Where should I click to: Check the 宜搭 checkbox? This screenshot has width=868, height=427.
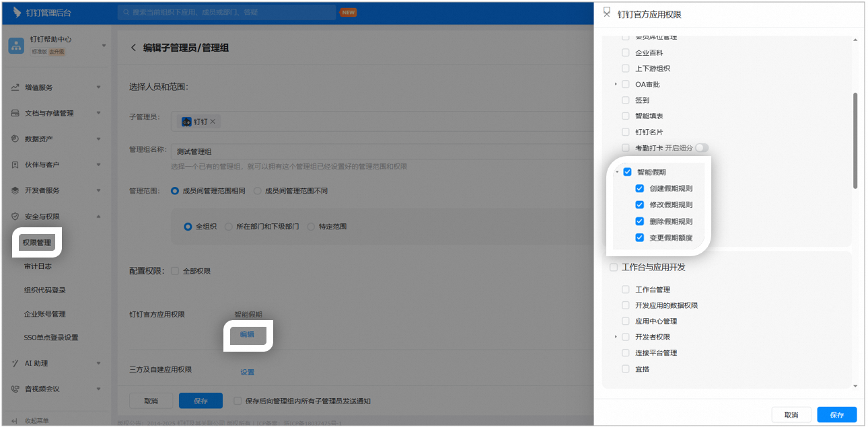tap(626, 369)
